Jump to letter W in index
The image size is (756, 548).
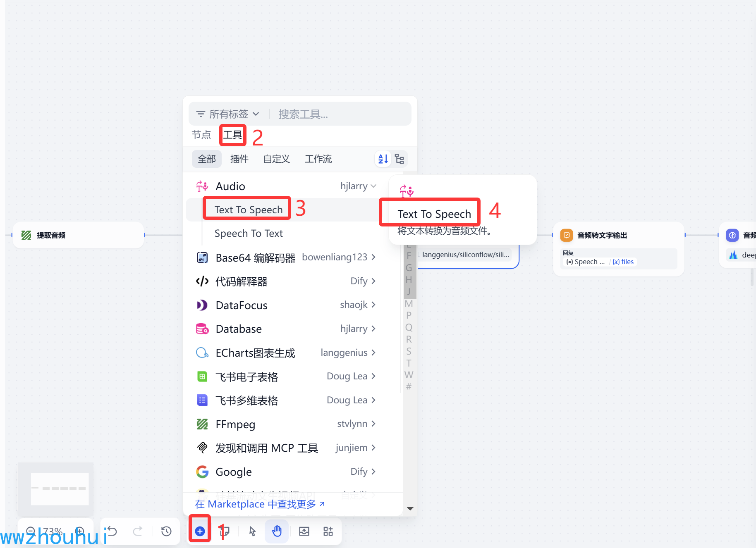(x=409, y=375)
